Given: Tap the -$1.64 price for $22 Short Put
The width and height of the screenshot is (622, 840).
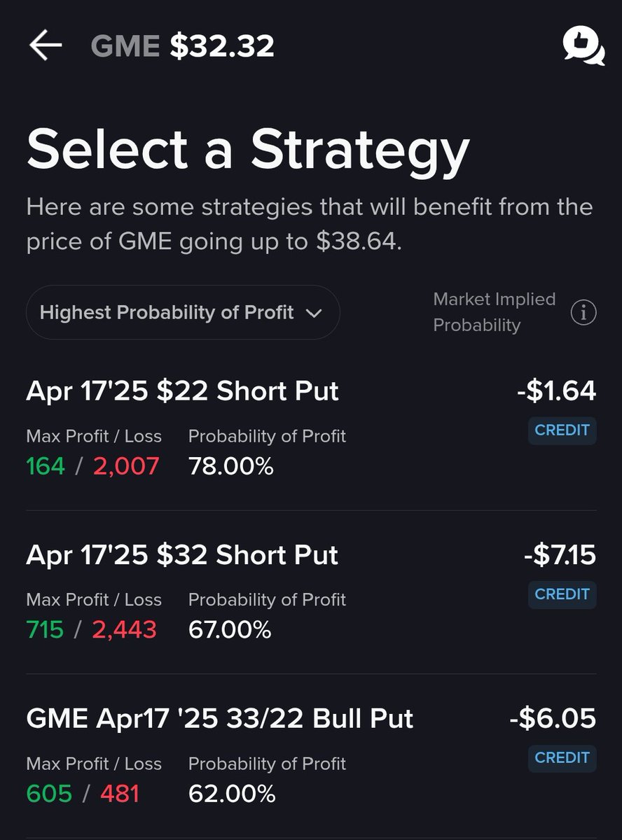Looking at the screenshot, I should 557,391.
